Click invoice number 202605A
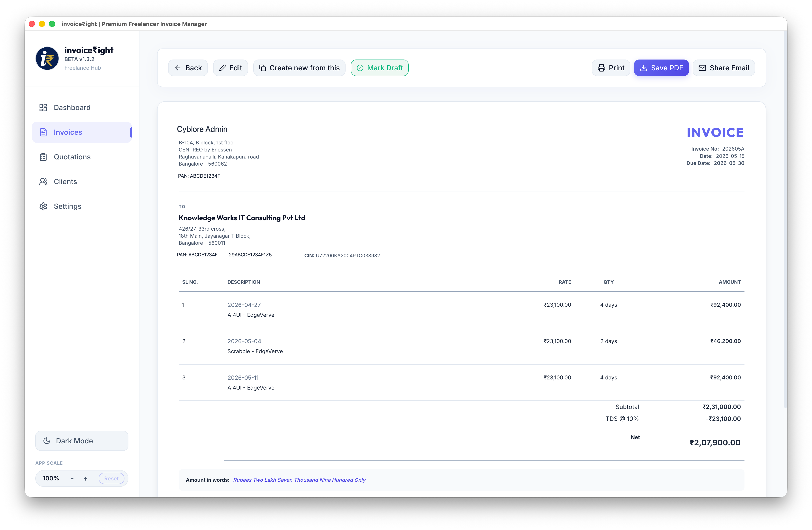This screenshot has height=530, width=812. coord(733,149)
